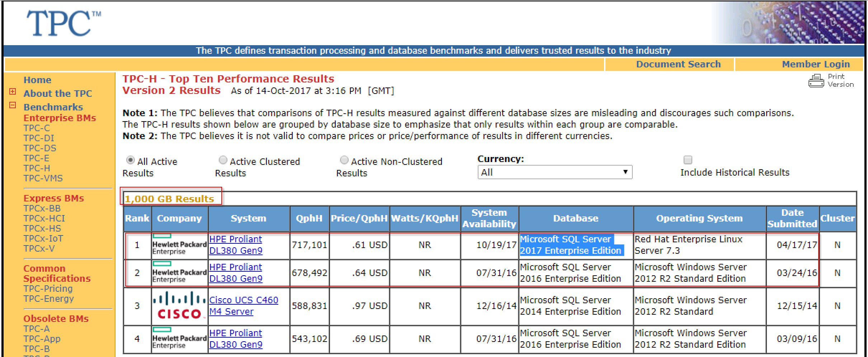Screen dimensions: 868x357
Task: Open the Currency dropdown showing All
Action: click(x=555, y=172)
